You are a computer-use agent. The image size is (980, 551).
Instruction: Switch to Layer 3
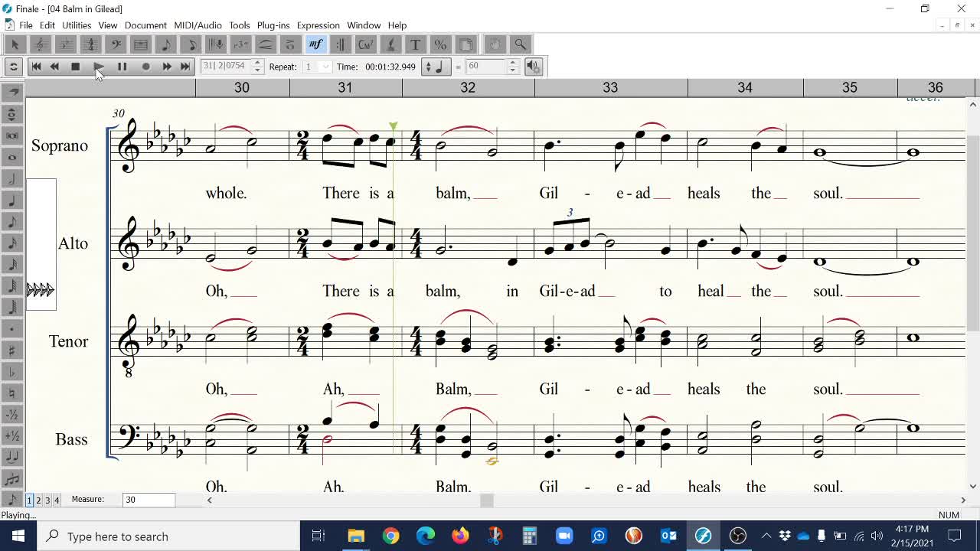[47, 500]
